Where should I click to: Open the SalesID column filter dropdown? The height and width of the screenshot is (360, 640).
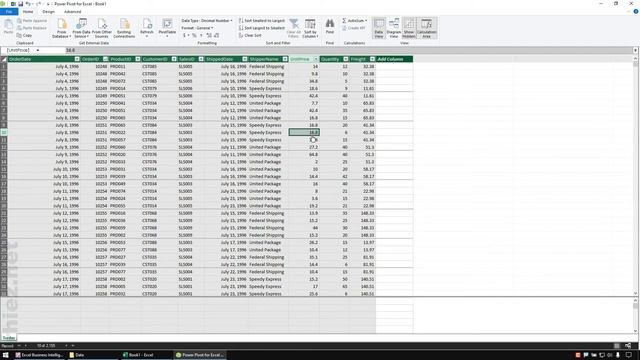[x=201, y=59]
